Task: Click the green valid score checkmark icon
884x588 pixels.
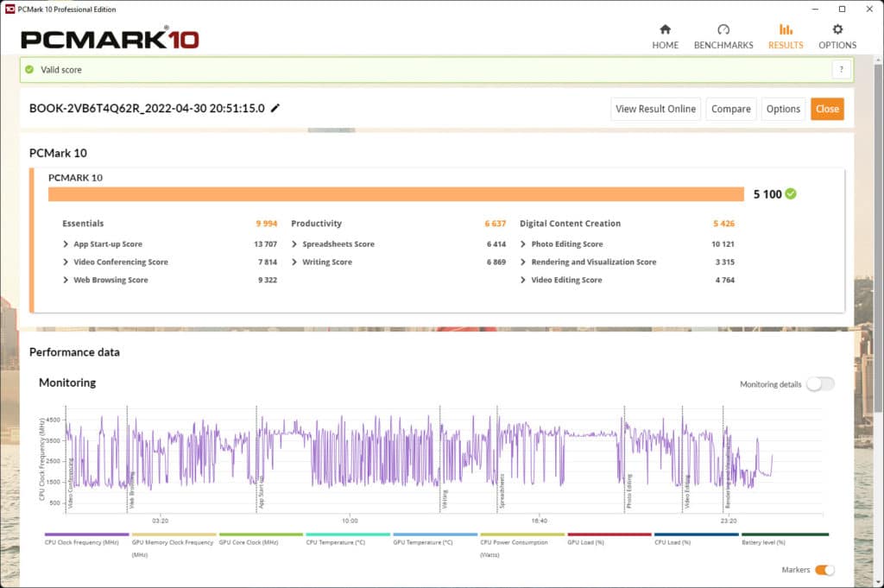Action: [x=29, y=69]
